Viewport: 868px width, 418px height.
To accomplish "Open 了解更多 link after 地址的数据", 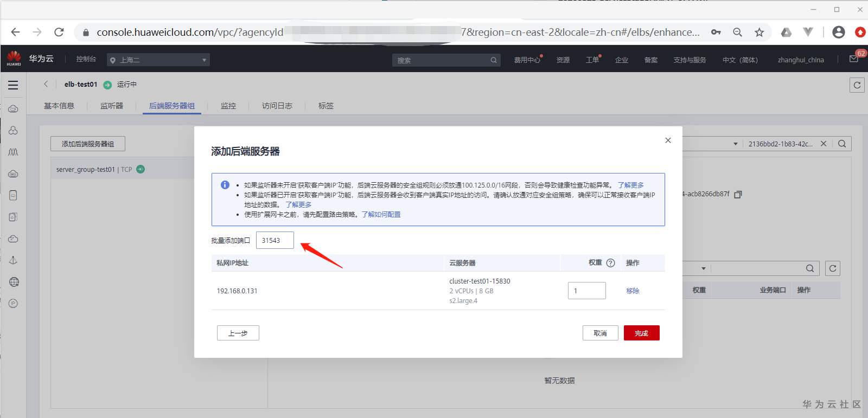I will (x=298, y=204).
